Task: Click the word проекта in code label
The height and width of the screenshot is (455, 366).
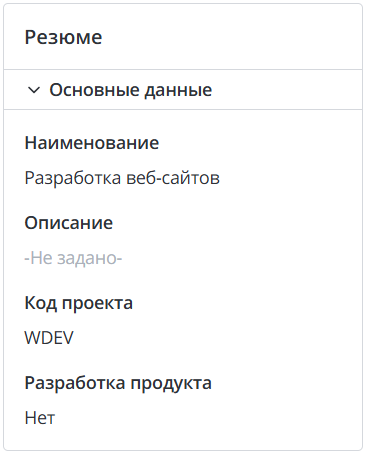Action: [97, 304]
